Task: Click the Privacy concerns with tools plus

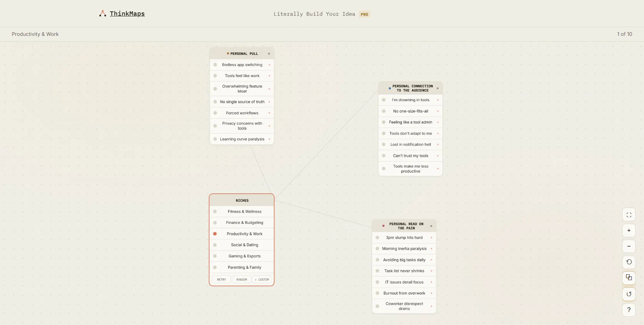Action: (x=269, y=126)
